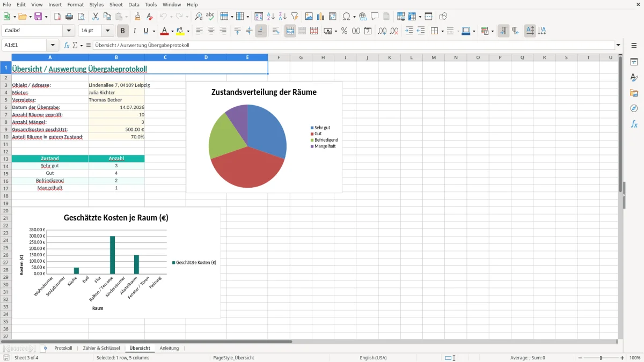The height and width of the screenshot is (362, 644).
Task: Open the Data menu
Action: tap(134, 4)
